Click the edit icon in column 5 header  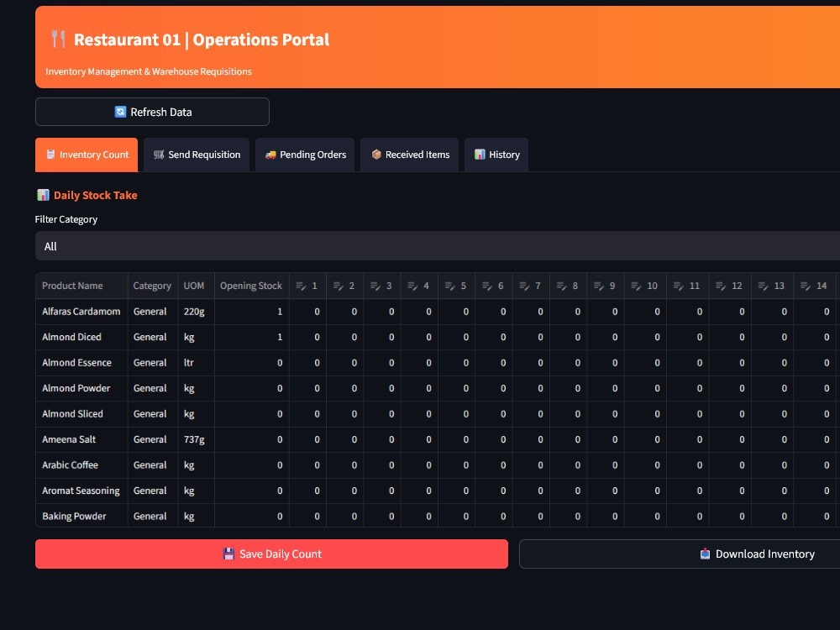450,286
